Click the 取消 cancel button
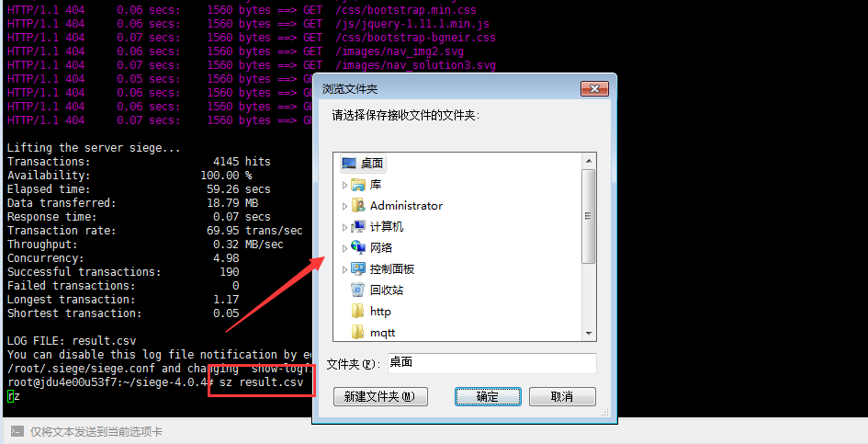Viewport: 868px width, 444px height. 562,396
